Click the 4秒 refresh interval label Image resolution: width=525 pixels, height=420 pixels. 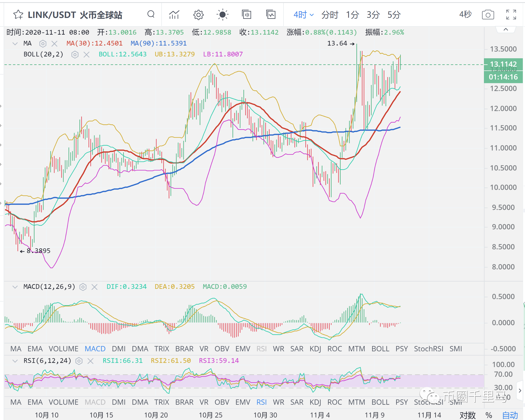[465, 15]
